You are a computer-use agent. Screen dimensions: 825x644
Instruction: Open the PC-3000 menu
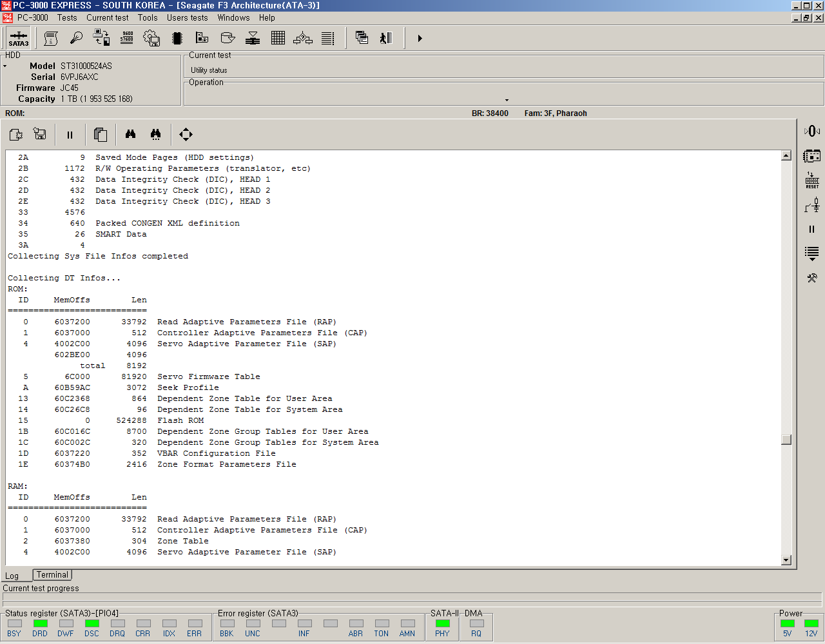32,18
